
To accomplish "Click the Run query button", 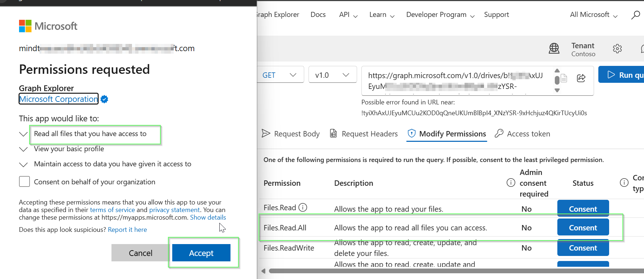I will point(621,75).
